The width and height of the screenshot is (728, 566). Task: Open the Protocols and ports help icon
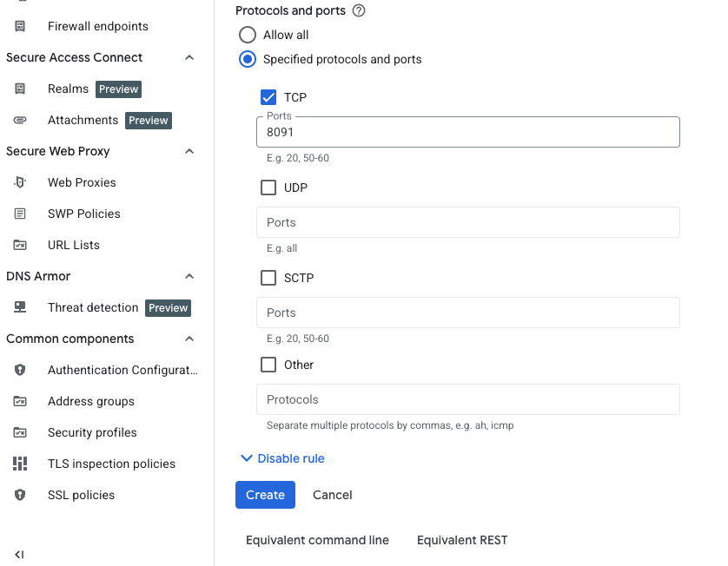point(360,10)
